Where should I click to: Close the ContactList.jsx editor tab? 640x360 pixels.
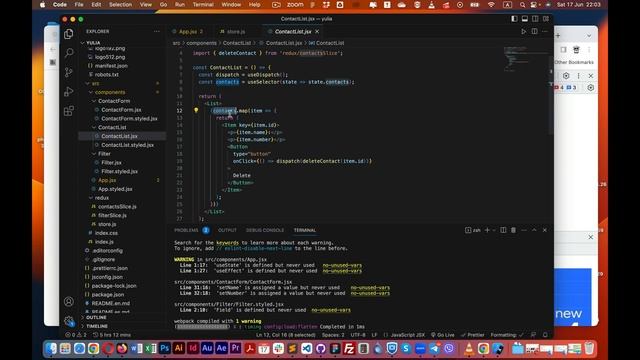[x=317, y=31]
